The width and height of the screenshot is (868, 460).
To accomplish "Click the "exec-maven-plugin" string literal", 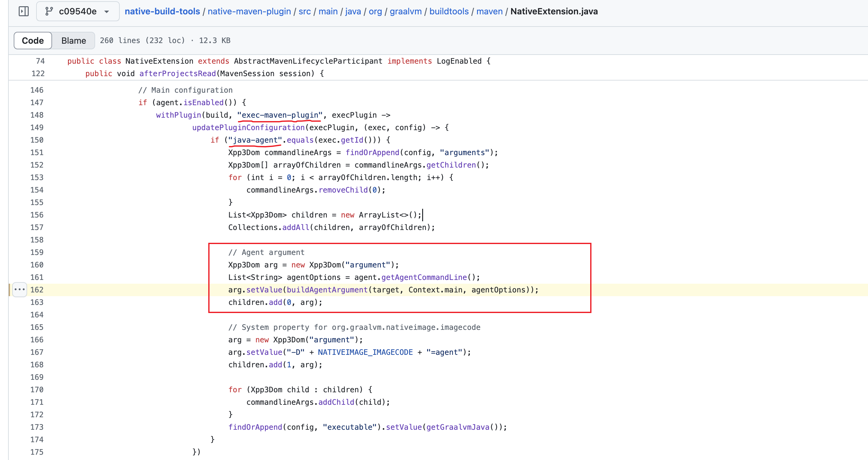I will 280,115.
